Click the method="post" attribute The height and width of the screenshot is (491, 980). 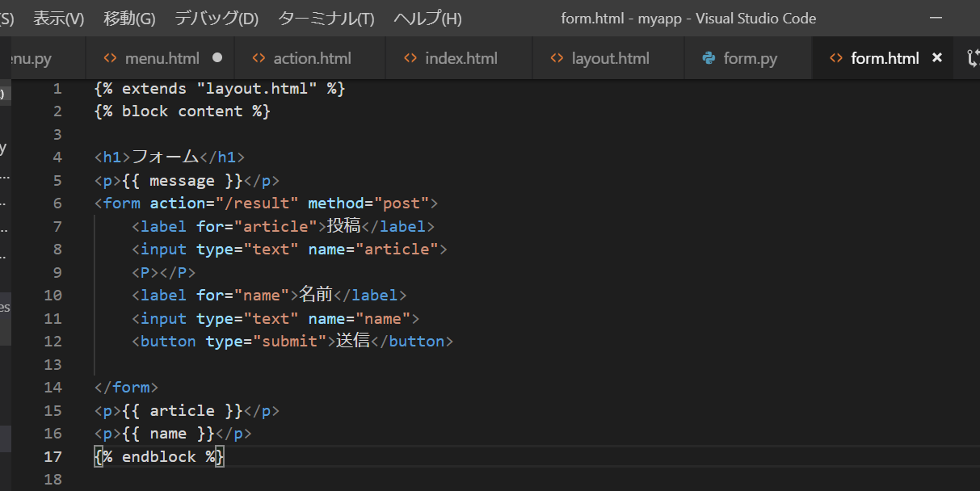click(x=368, y=203)
